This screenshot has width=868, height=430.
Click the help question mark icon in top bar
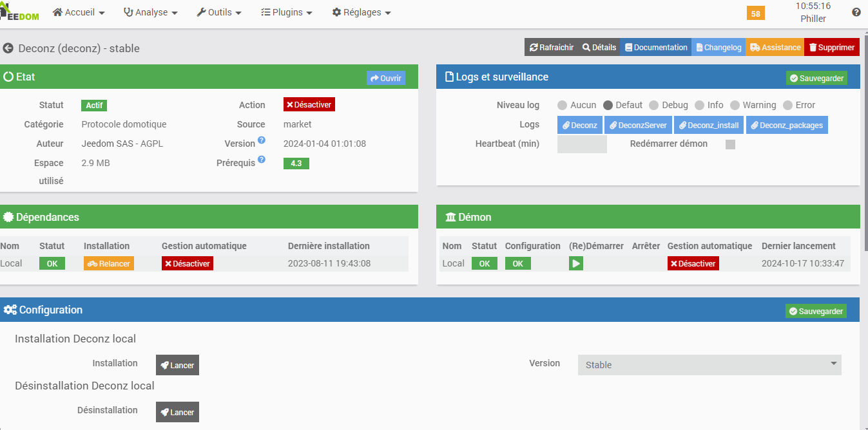pyautogui.click(x=856, y=12)
